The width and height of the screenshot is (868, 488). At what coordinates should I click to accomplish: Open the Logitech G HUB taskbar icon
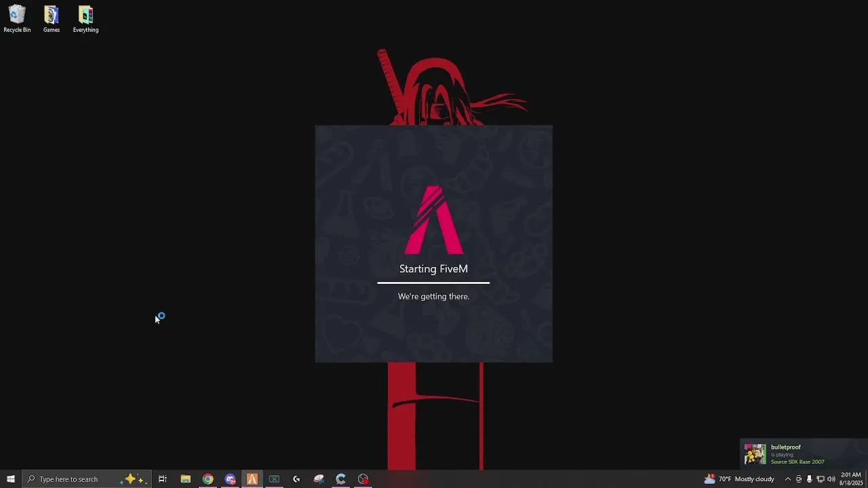(296, 479)
